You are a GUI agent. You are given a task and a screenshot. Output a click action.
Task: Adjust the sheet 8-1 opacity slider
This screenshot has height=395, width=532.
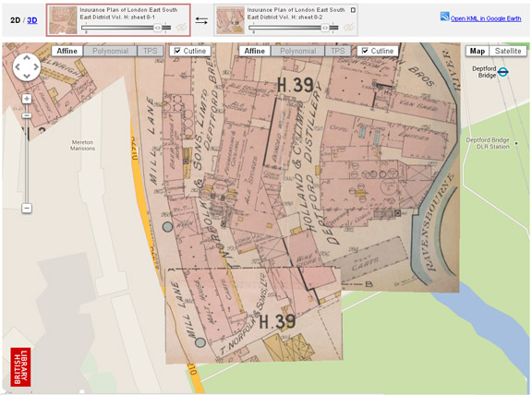tap(157, 28)
